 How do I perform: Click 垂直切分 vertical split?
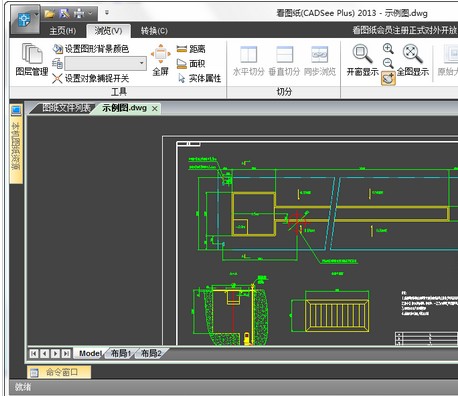[284, 61]
